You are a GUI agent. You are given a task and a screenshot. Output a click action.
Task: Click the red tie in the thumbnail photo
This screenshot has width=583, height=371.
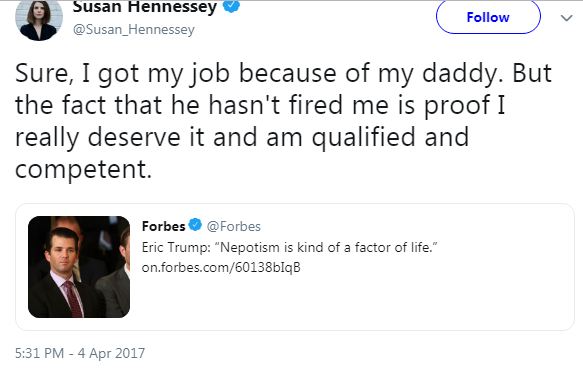tap(74, 299)
